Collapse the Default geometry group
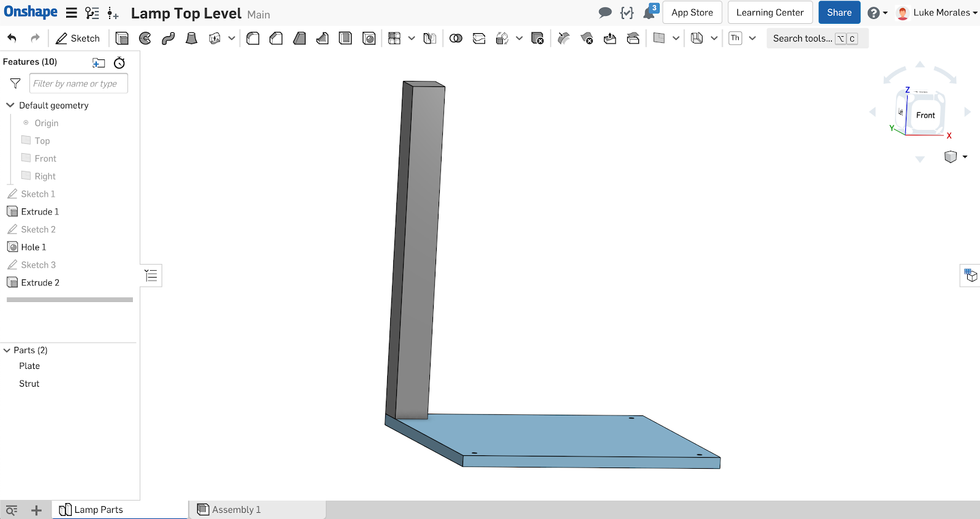The width and height of the screenshot is (980, 519). pos(10,105)
